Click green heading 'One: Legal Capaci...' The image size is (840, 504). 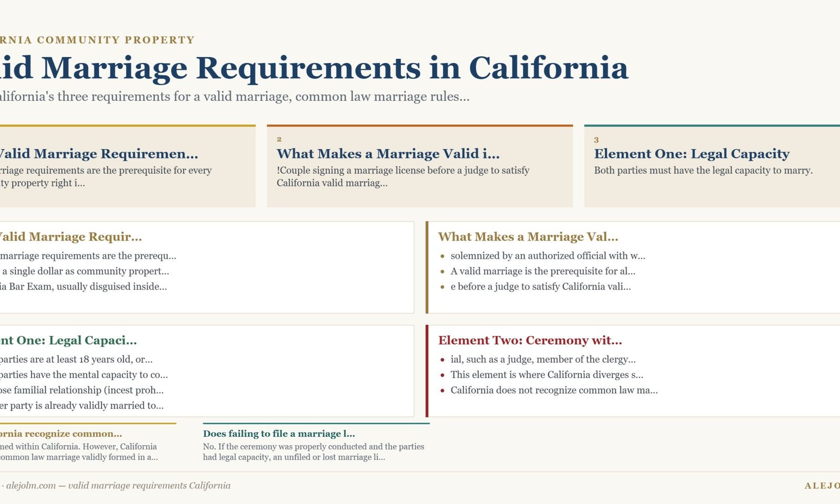[x=77, y=340]
